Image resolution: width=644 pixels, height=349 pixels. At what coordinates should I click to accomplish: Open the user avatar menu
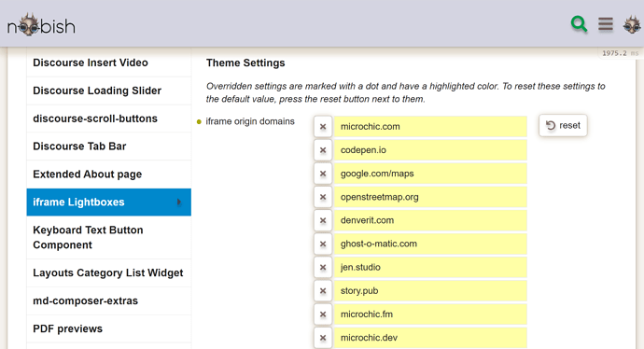click(x=632, y=24)
